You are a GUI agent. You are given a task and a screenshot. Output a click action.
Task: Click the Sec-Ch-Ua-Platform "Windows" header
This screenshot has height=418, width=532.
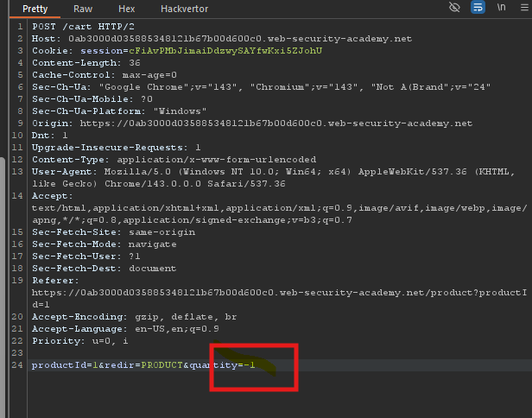pyautogui.click(x=119, y=111)
